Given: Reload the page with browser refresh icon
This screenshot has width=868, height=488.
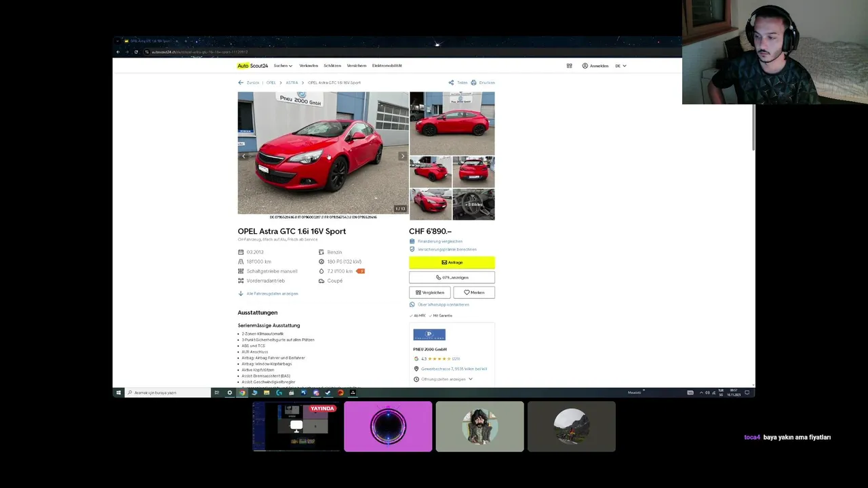Looking at the screenshot, I should pos(136,52).
